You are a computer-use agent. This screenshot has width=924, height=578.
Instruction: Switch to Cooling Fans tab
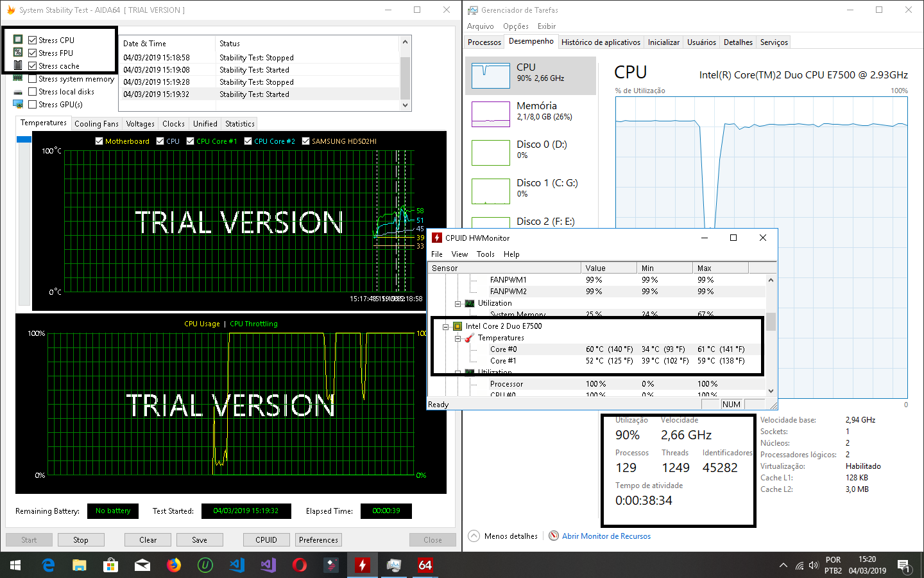point(96,124)
